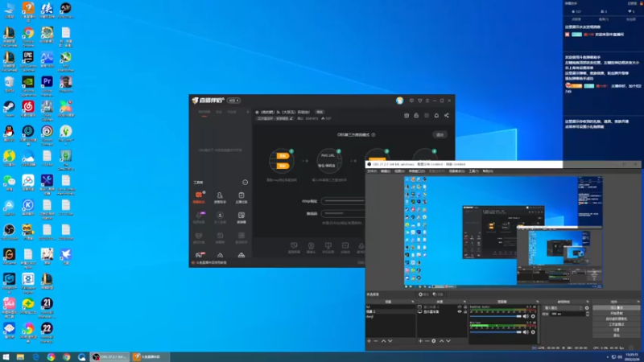Pop out OBS Controls dock panel
Viewport: 644px width, 362px height.
638,302
